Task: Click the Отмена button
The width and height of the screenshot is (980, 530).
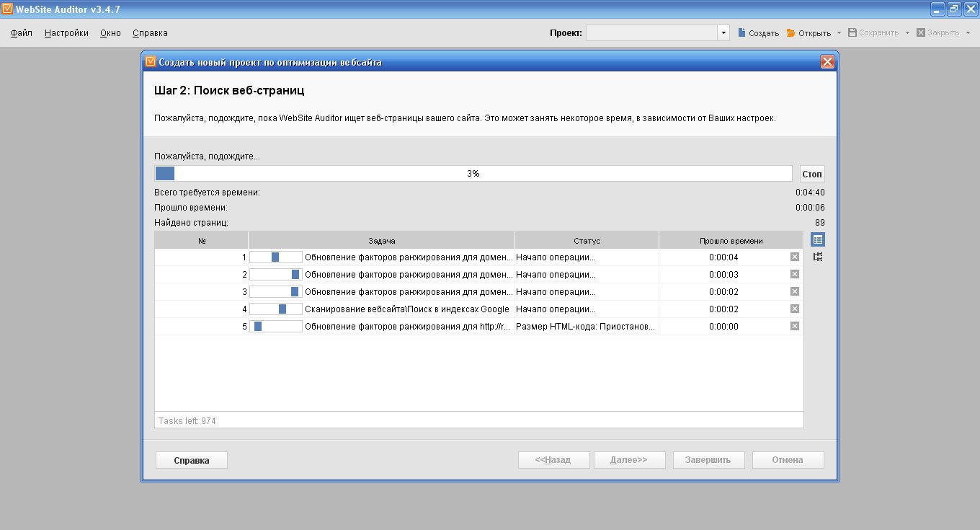Action: pos(788,460)
